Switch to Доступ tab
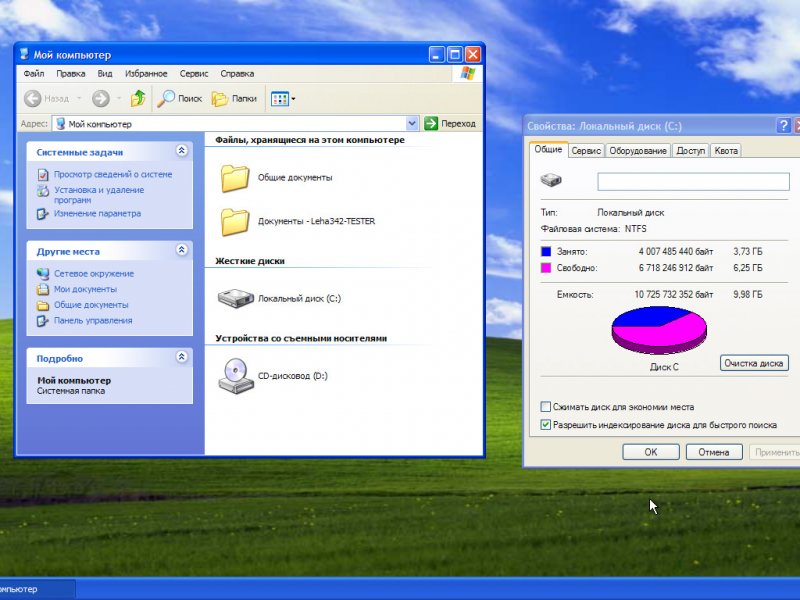Viewport: 800px width, 600px height. (x=690, y=151)
